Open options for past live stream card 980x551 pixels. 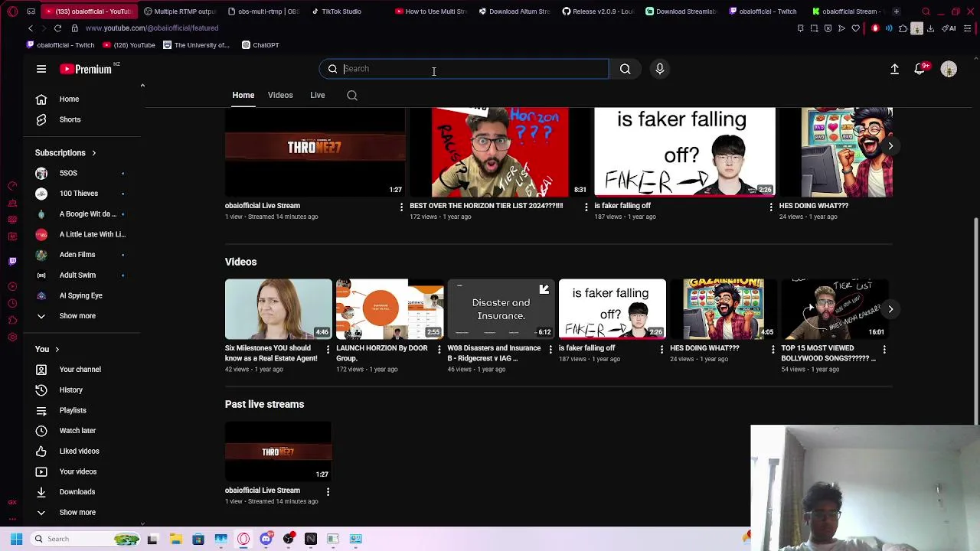(x=328, y=491)
